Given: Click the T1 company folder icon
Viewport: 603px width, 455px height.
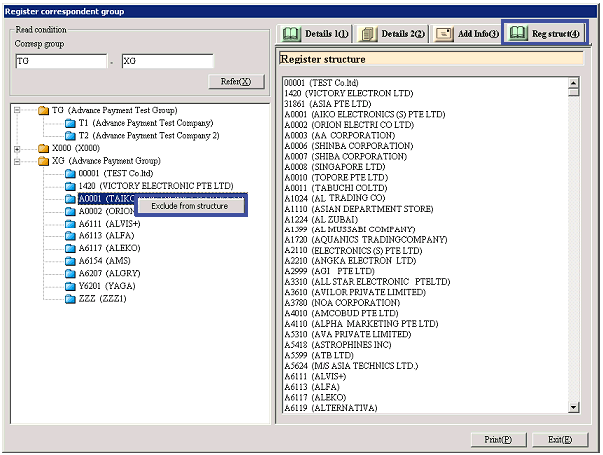Looking at the screenshot, I should pyautogui.click(x=70, y=123).
